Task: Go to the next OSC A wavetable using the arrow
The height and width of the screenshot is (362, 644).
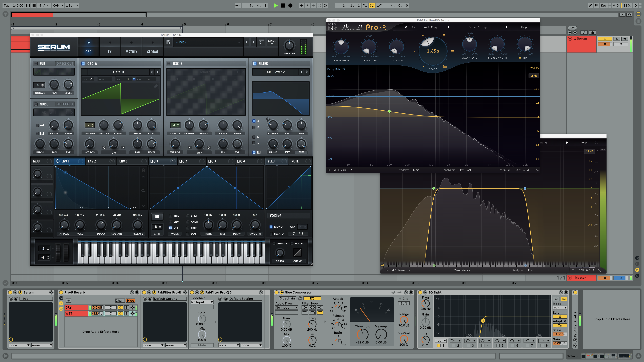Action: coord(157,72)
